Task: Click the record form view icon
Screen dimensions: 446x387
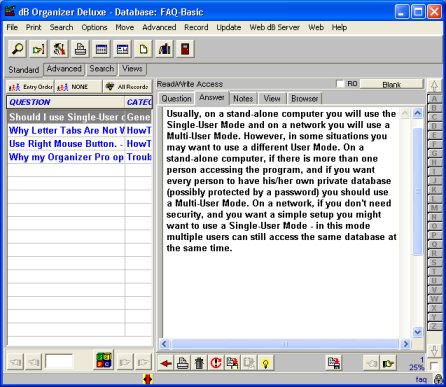Action: pos(122,49)
